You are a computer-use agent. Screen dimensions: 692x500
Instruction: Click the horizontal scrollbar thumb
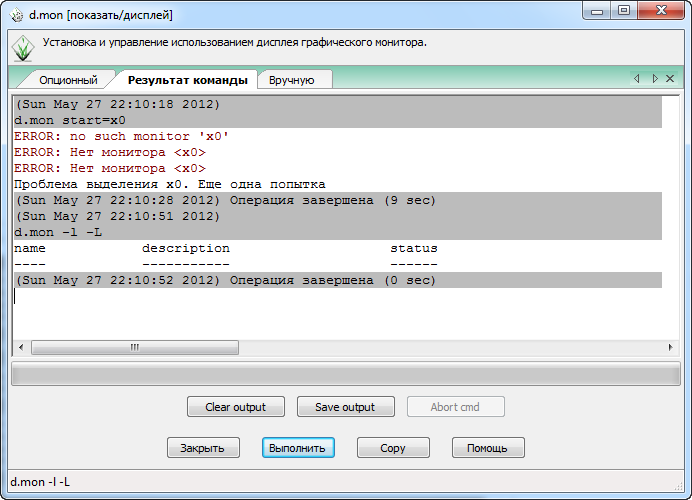pyautogui.click(x=135, y=347)
